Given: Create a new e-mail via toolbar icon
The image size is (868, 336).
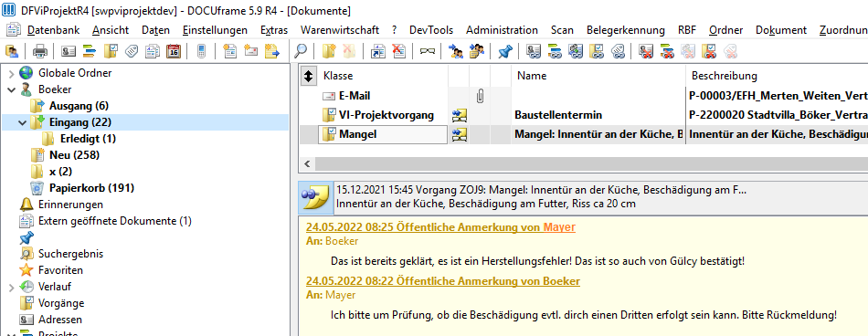Looking at the screenshot, I should (x=250, y=52).
